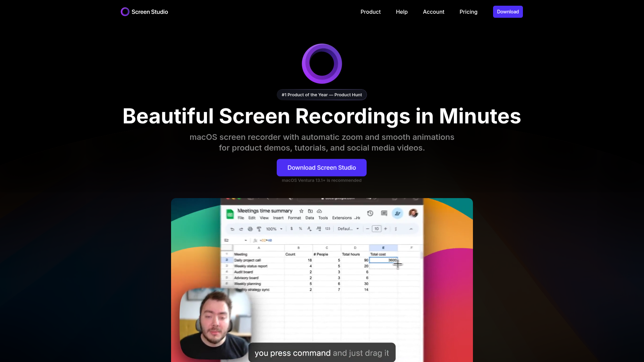Click the user profile avatar in Sheets

point(413,213)
